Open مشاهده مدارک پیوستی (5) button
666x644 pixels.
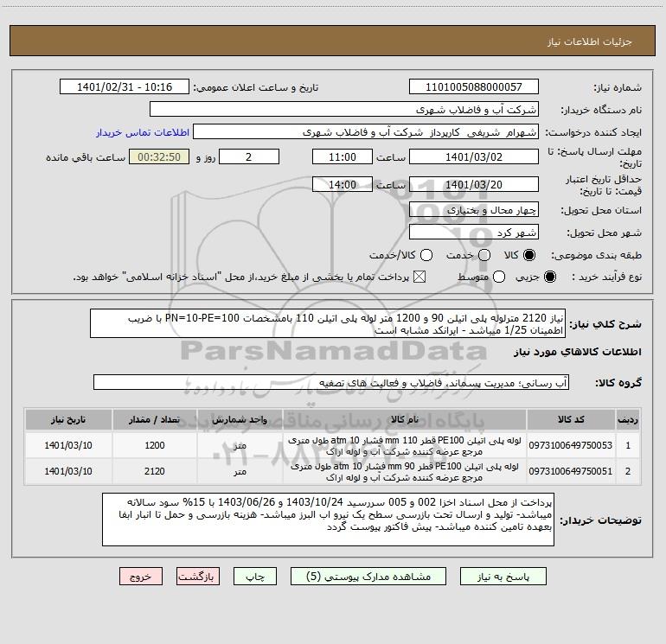[368, 577]
